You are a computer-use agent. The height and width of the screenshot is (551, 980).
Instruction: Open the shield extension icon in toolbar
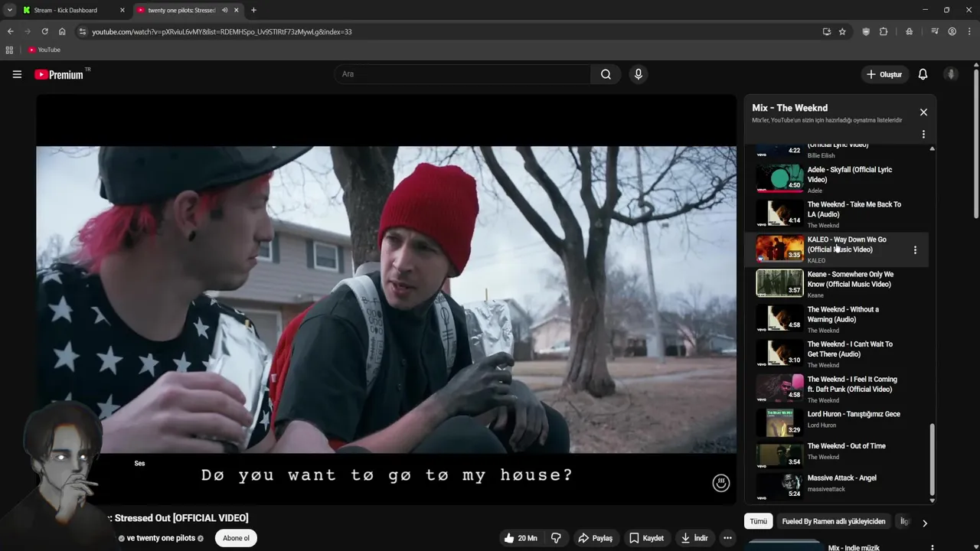[x=866, y=31]
